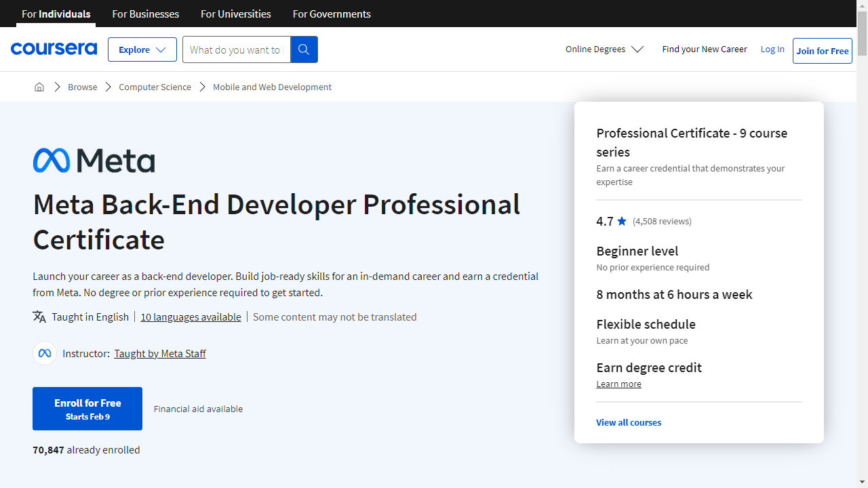Click 8 months at 6 hours a week
The height and width of the screenshot is (488, 868).
click(x=674, y=294)
